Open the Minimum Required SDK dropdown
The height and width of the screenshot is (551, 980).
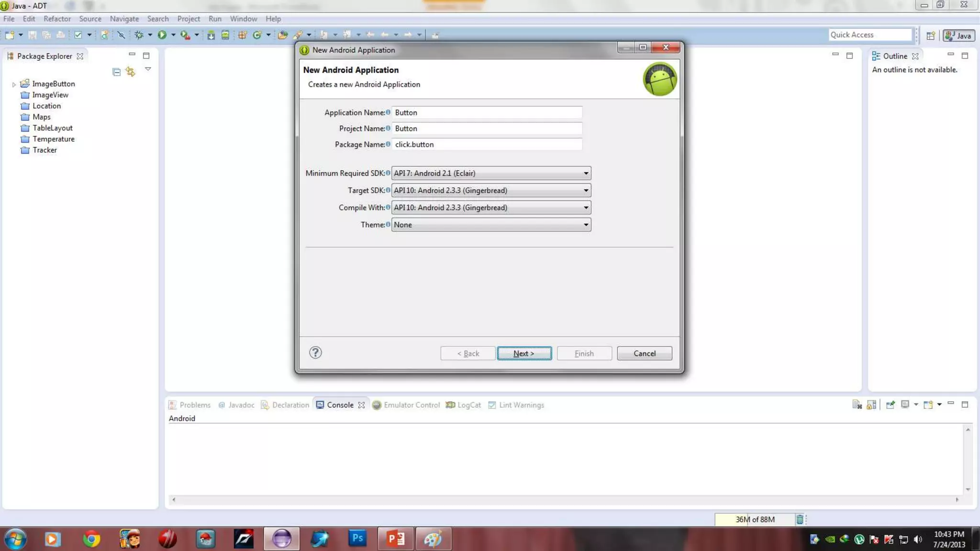click(x=491, y=173)
